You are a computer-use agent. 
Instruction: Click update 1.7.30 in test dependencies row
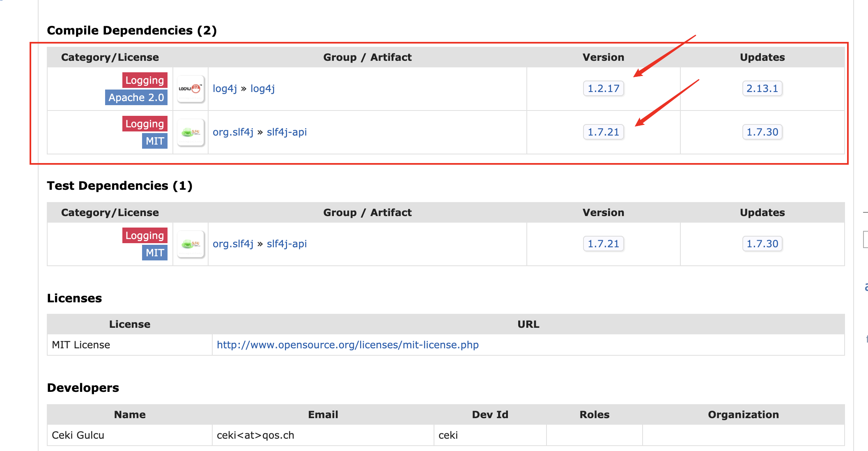pos(762,244)
